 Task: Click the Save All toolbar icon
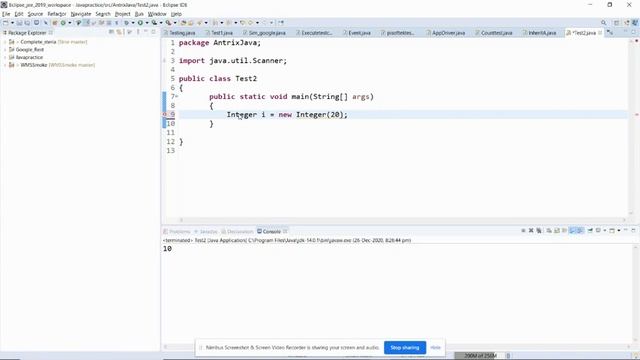click(x=27, y=23)
